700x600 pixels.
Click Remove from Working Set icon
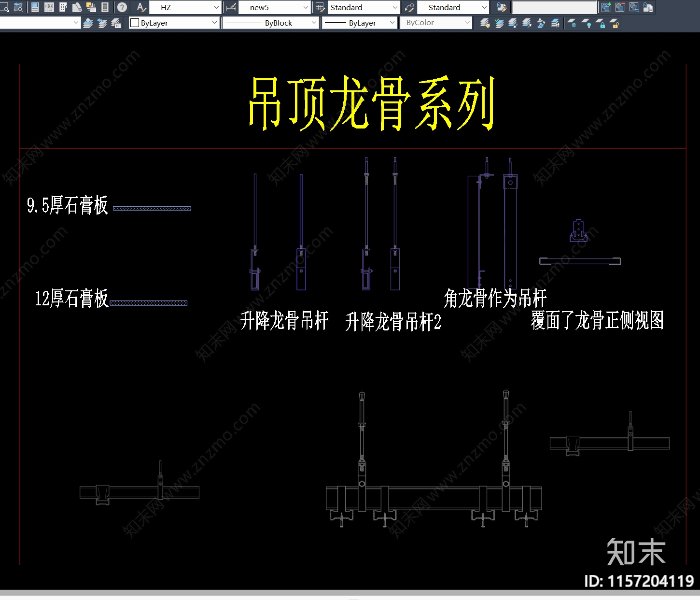click(620, 7)
